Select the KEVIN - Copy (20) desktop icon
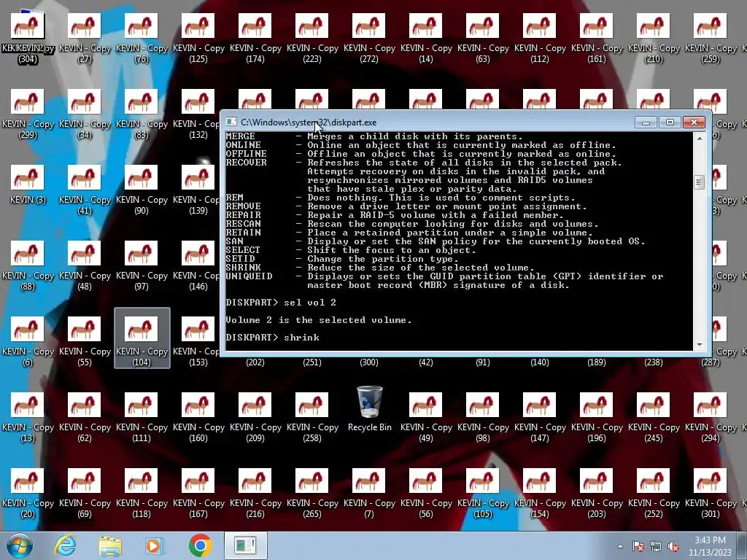 point(28,492)
